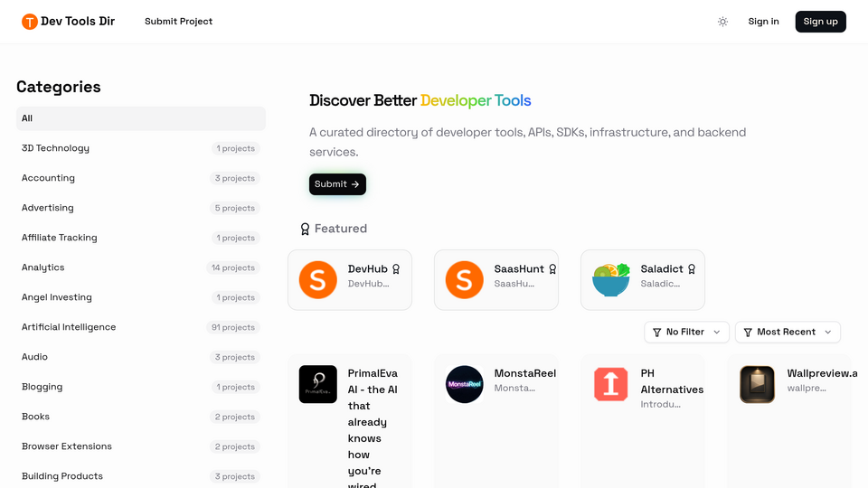Screen dimensions: 868x488
Task: Open the Building Products category
Action: point(141,476)
